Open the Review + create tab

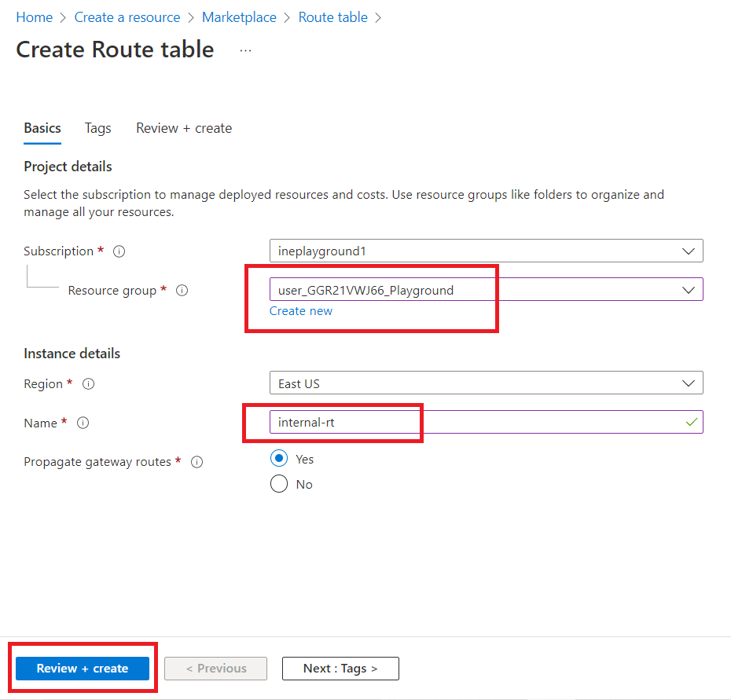[184, 128]
